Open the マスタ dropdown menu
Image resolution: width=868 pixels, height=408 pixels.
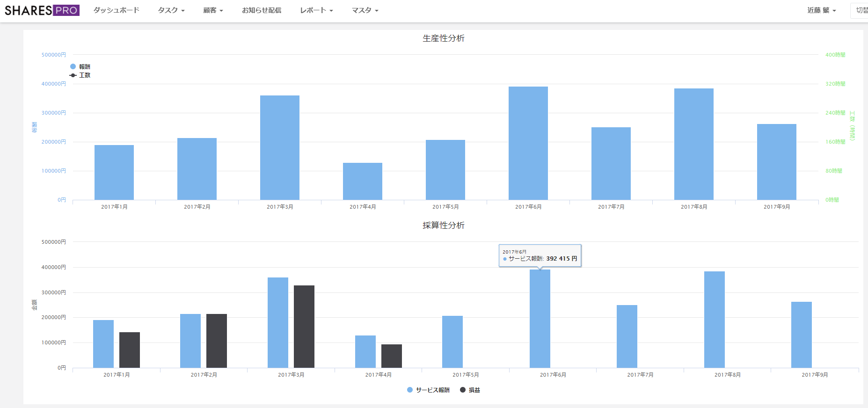(365, 10)
